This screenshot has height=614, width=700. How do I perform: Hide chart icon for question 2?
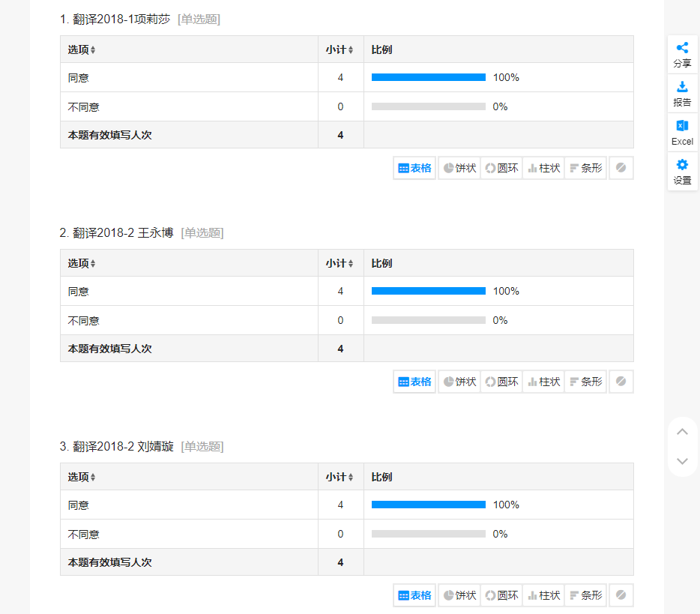click(621, 382)
